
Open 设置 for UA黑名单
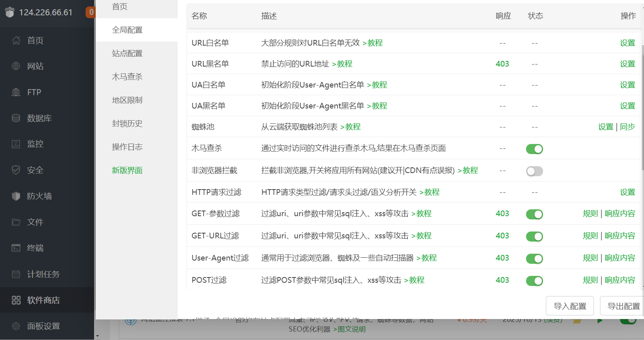tap(627, 106)
